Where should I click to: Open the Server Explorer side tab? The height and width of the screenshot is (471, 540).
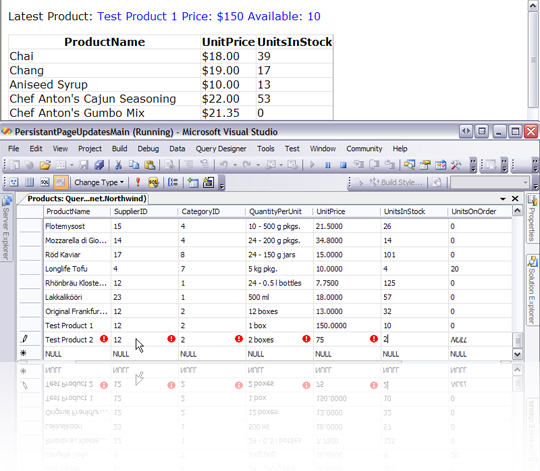click(x=6, y=228)
